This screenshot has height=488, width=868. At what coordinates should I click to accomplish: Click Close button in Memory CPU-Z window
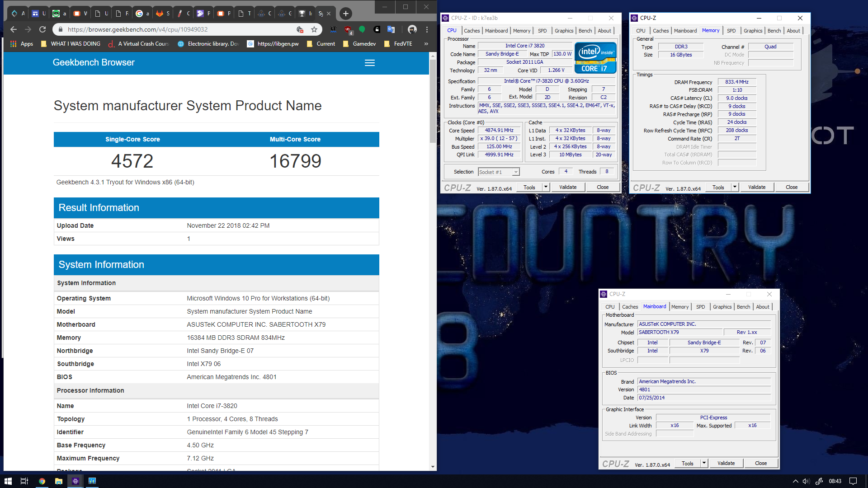click(792, 187)
